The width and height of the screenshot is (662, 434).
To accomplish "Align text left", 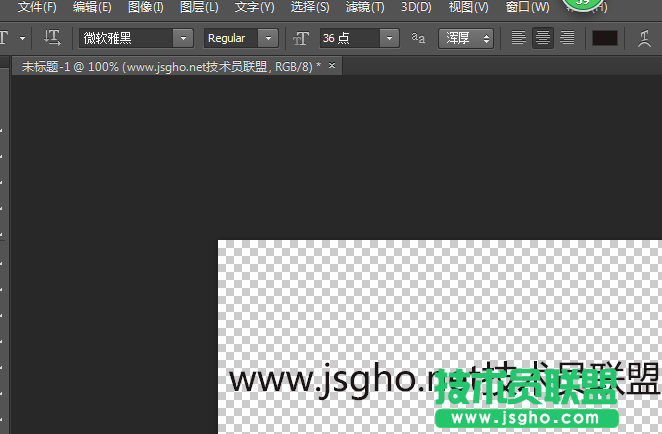I will [x=518, y=38].
